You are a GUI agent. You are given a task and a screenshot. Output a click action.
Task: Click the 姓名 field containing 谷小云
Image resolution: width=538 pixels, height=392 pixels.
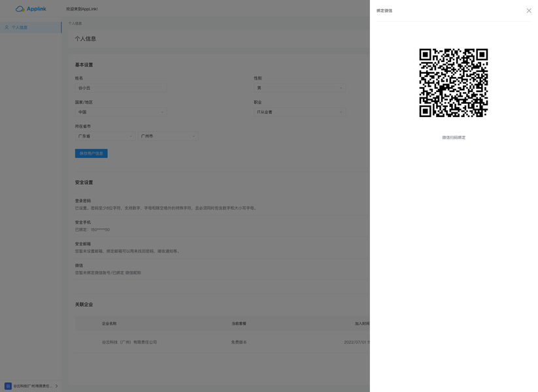(x=121, y=88)
